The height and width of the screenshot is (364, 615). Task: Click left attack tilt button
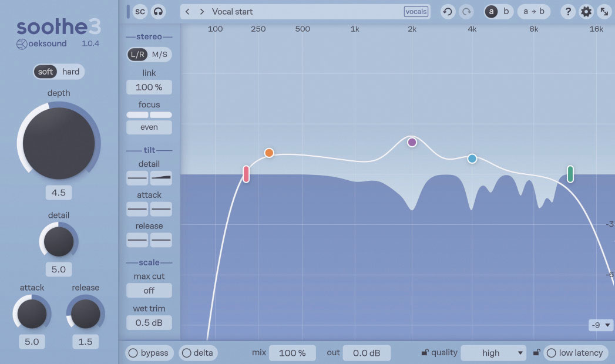coord(137,209)
